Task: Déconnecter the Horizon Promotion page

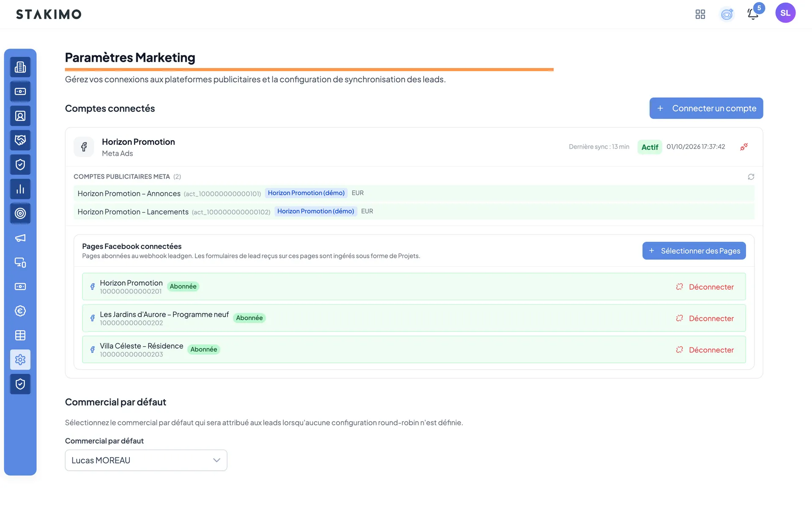Action: click(705, 287)
